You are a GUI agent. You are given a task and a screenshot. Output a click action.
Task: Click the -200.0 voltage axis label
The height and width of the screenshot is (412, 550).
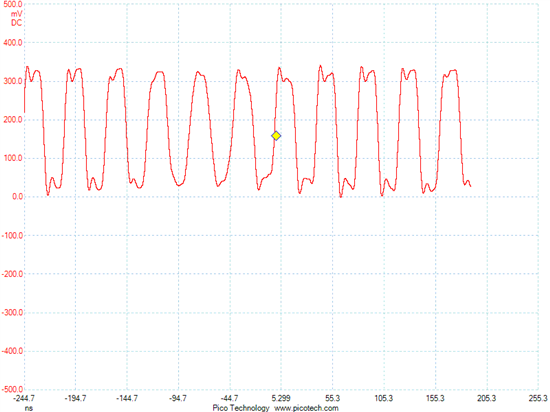click(12, 274)
